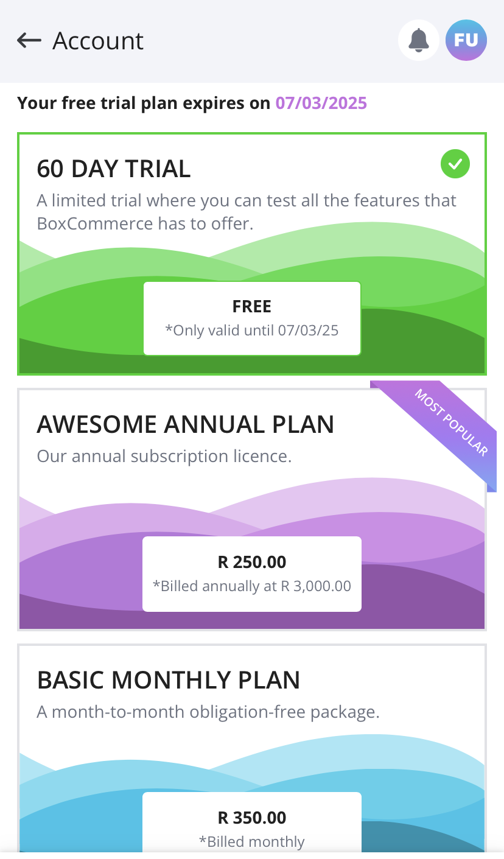Image resolution: width=504 pixels, height=859 pixels.
Task: Click the trial validity note text
Action: 252,330
